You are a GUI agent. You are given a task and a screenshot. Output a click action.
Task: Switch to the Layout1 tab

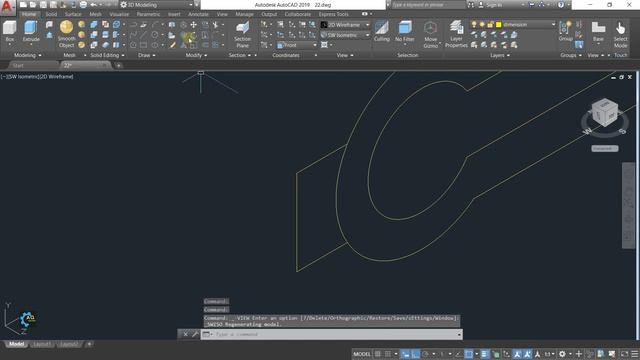click(x=42, y=344)
